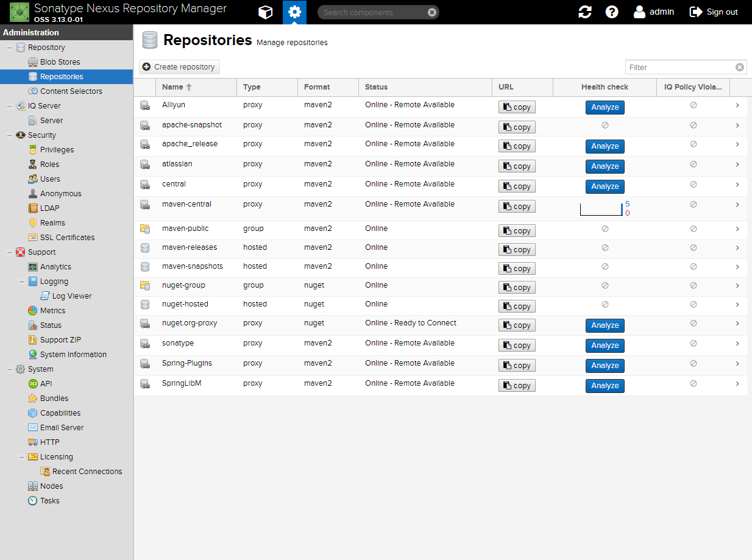752x560 pixels.
Task: Open Capabilities under System
Action: (x=60, y=413)
